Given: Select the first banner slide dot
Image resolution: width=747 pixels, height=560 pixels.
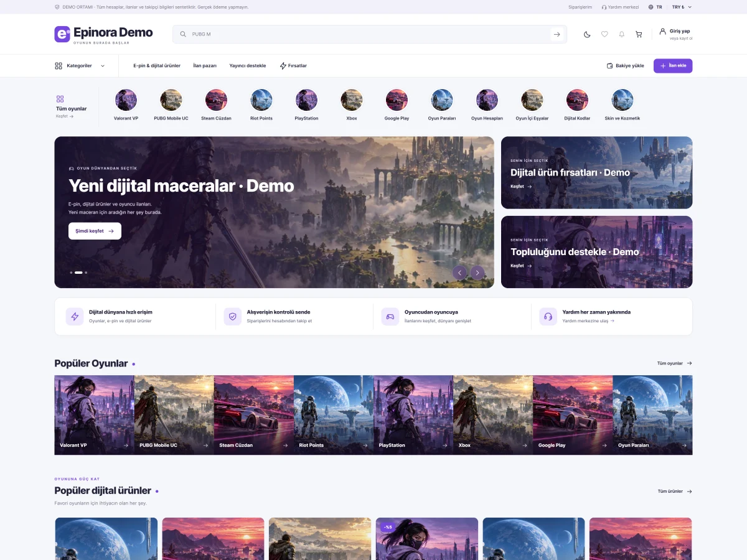Looking at the screenshot, I should click(x=71, y=273).
